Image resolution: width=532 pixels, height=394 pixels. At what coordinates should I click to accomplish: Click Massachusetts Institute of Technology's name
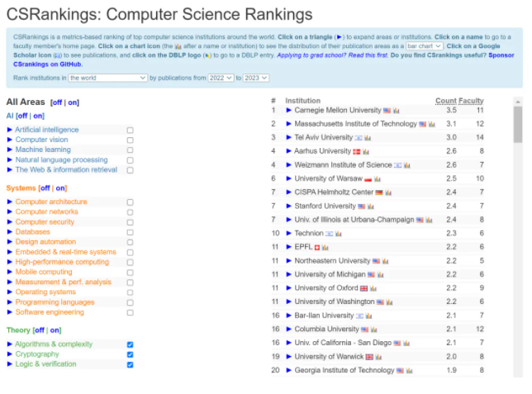355,124
